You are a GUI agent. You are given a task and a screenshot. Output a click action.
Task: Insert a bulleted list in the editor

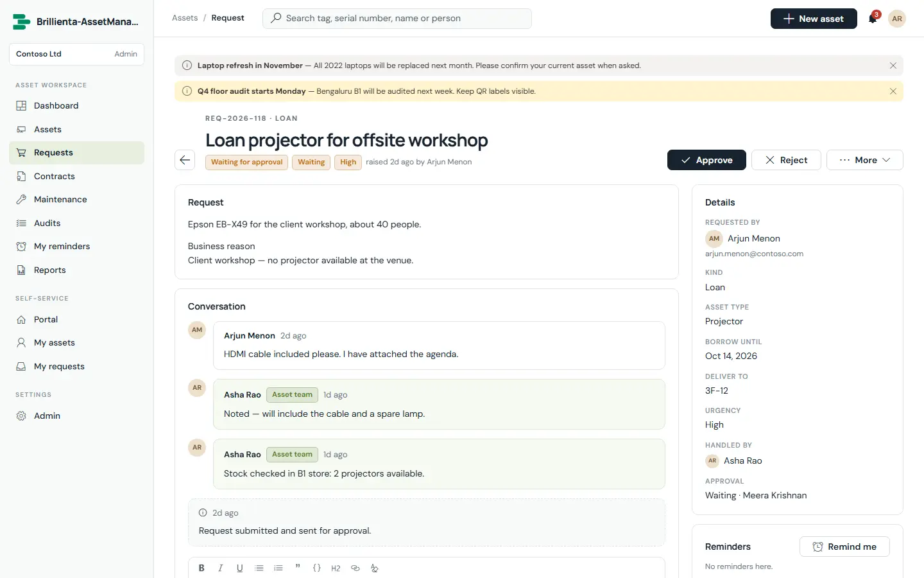(x=259, y=568)
